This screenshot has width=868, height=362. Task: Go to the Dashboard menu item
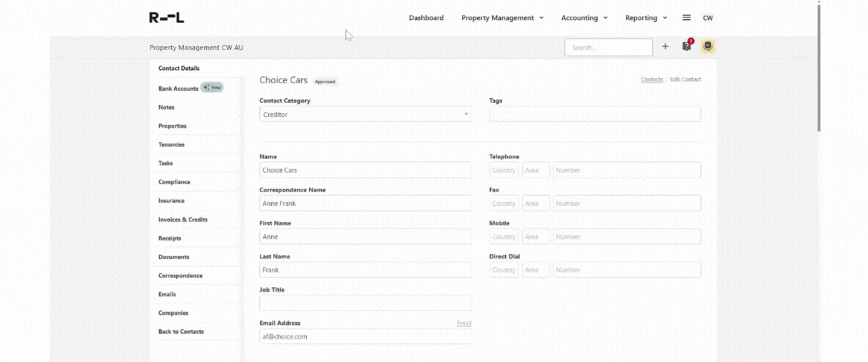426,18
